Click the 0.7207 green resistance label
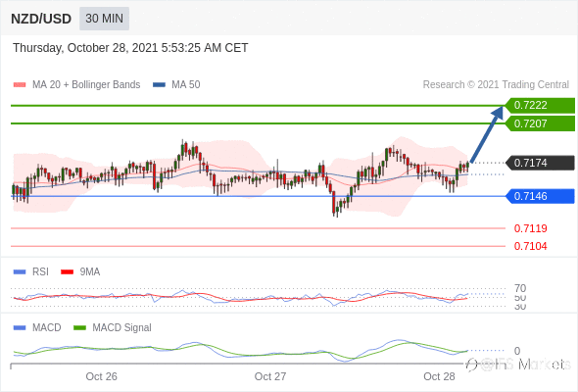Screen dimensions: 578x392 click(540, 123)
